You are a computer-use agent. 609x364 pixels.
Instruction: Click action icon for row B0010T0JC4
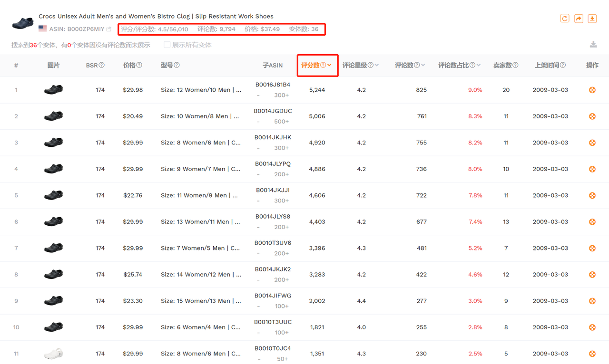tap(592, 354)
